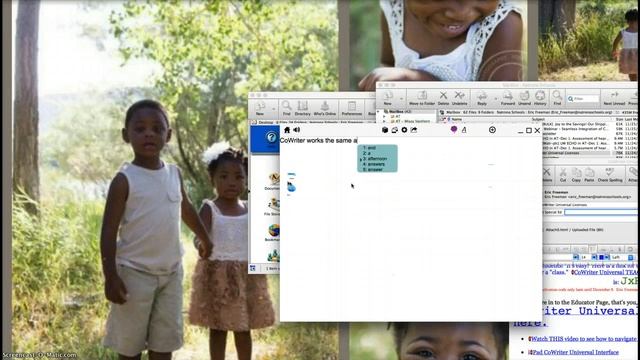Click the Name column header in Mailbox
The width and height of the screenshot is (640, 360).
[457, 119]
